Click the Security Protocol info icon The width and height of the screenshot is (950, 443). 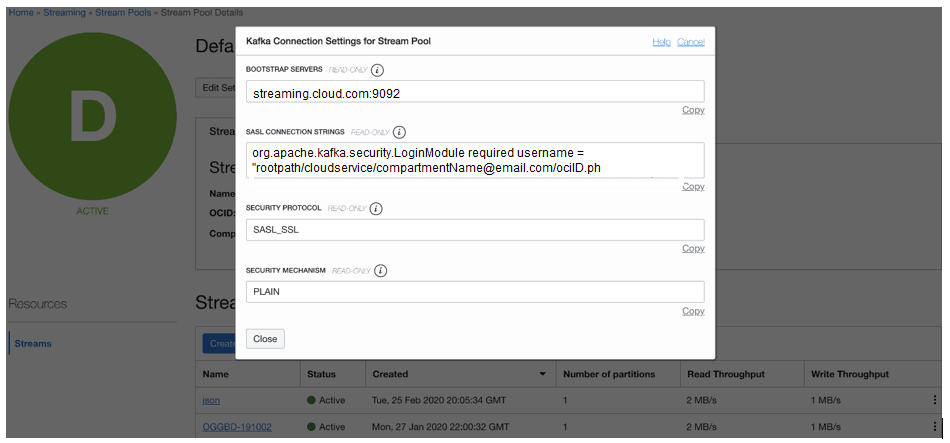(376, 208)
